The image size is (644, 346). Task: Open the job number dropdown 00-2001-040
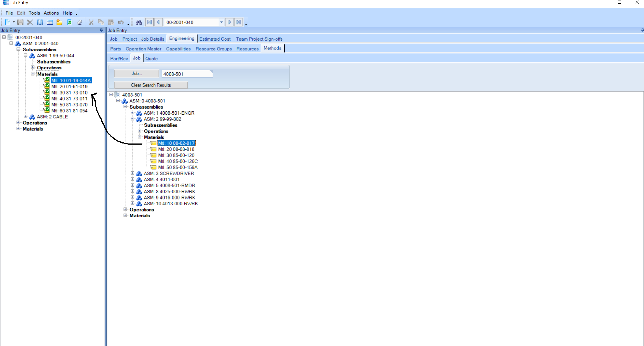221,22
